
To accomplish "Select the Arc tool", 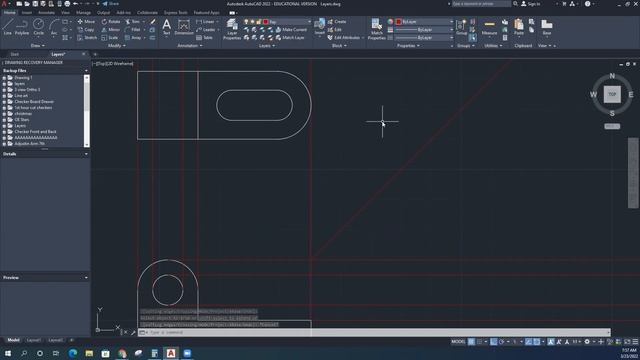I will [x=54, y=27].
